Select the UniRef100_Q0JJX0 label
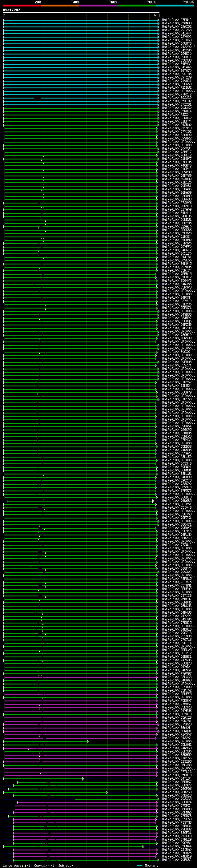197x868 pixels. click(x=176, y=108)
